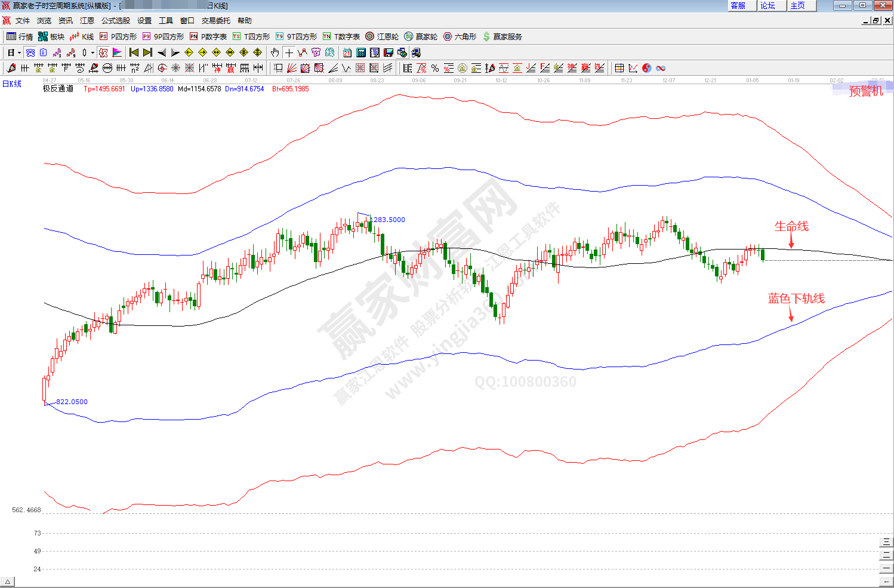894x588 pixels.
Task: Open the 六角形 hexagon tool
Action: (x=460, y=36)
